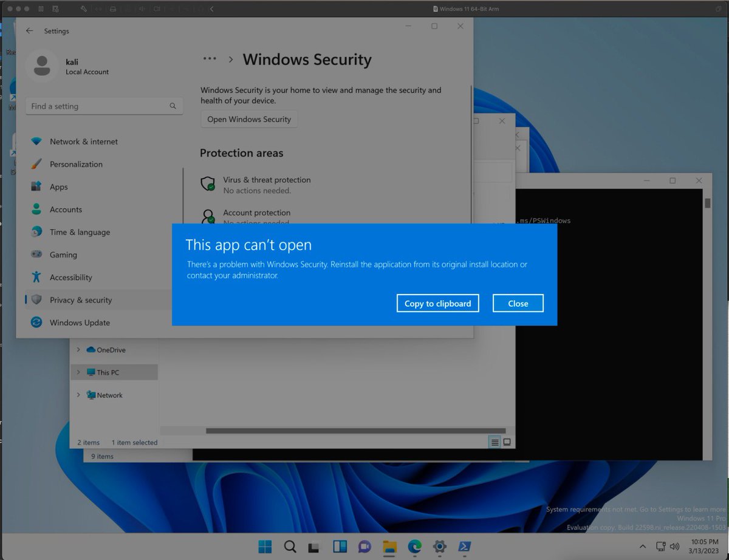Open the Windows Start menu
Viewport: 729px width, 560px height.
265,546
